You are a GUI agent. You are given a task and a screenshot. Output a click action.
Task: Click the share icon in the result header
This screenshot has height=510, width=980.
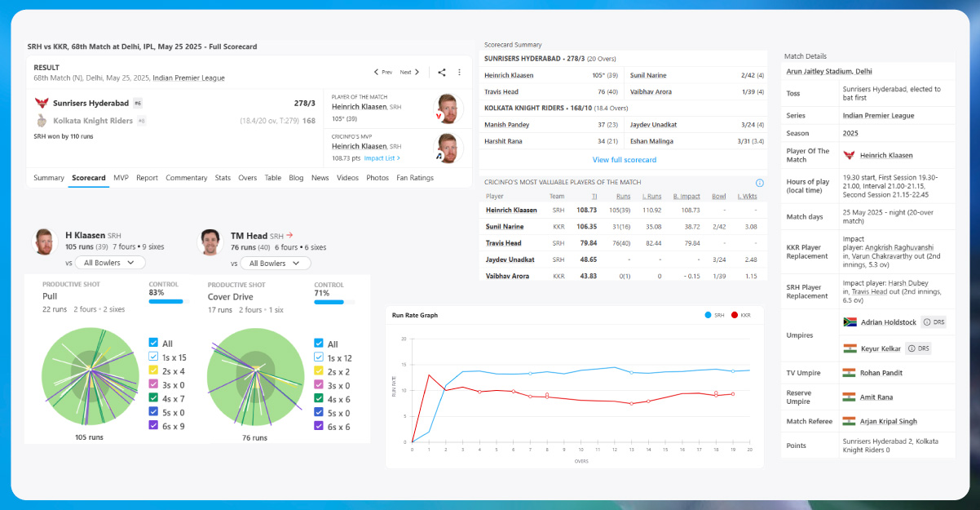tap(441, 72)
